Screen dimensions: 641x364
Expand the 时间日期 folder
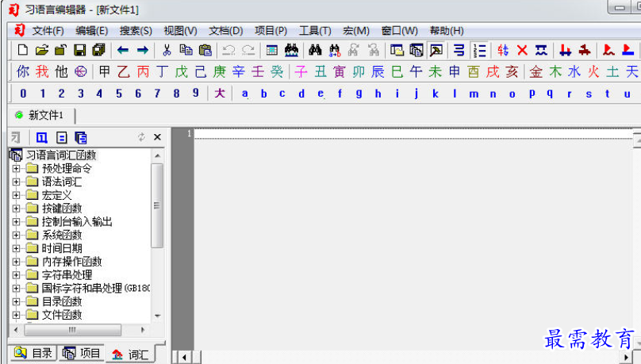click(x=16, y=248)
